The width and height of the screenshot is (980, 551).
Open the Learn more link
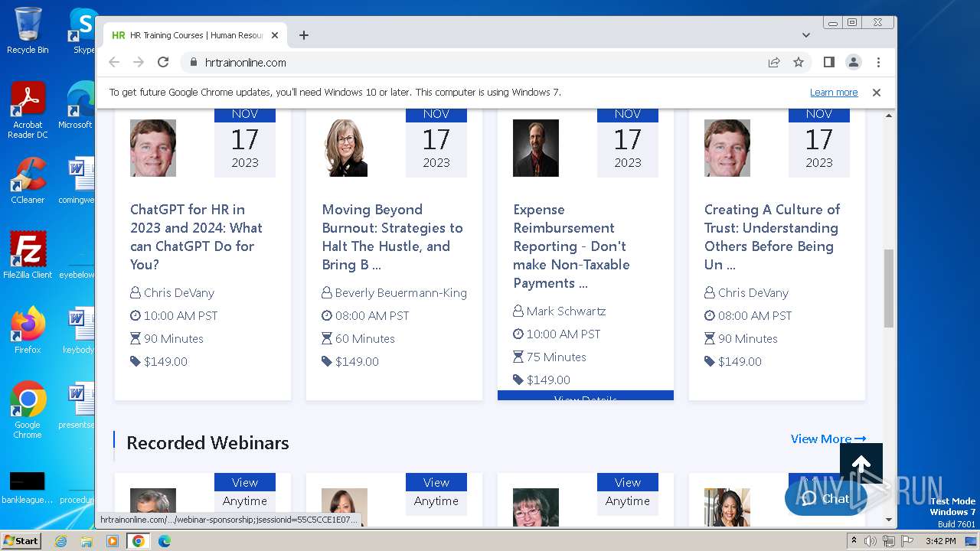(834, 93)
